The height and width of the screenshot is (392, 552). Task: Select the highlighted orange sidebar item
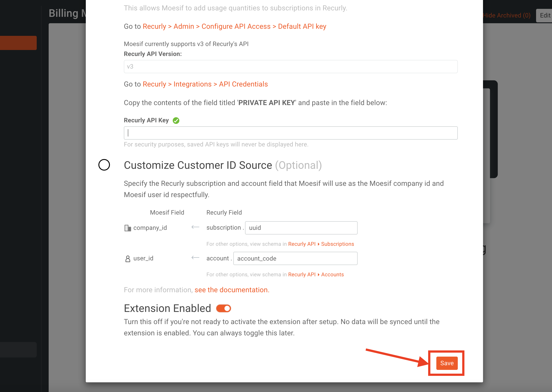click(x=18, y=43)
